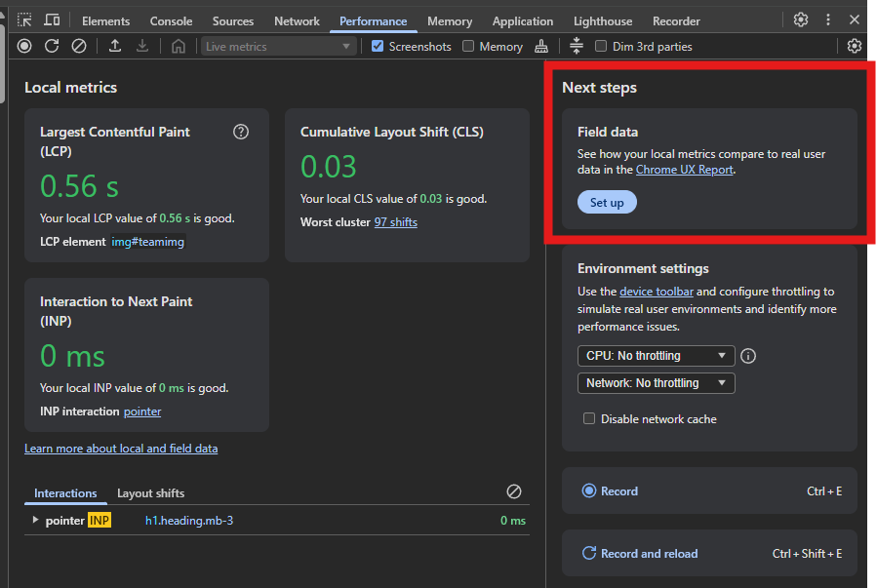Click the clear recording icon
Screen dimensions: 877x588
[x=79, y=46]
